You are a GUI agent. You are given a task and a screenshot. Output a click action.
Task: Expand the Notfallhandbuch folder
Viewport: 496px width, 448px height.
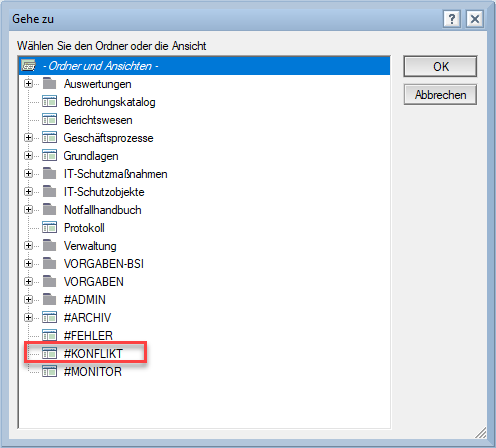pyautogui.click(x=28, y=210)
